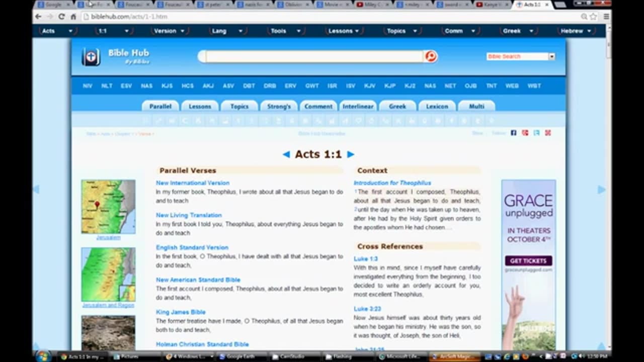644x362 pixels.
Task: Open the browser home page icon
Action: [x=73, y=17]
